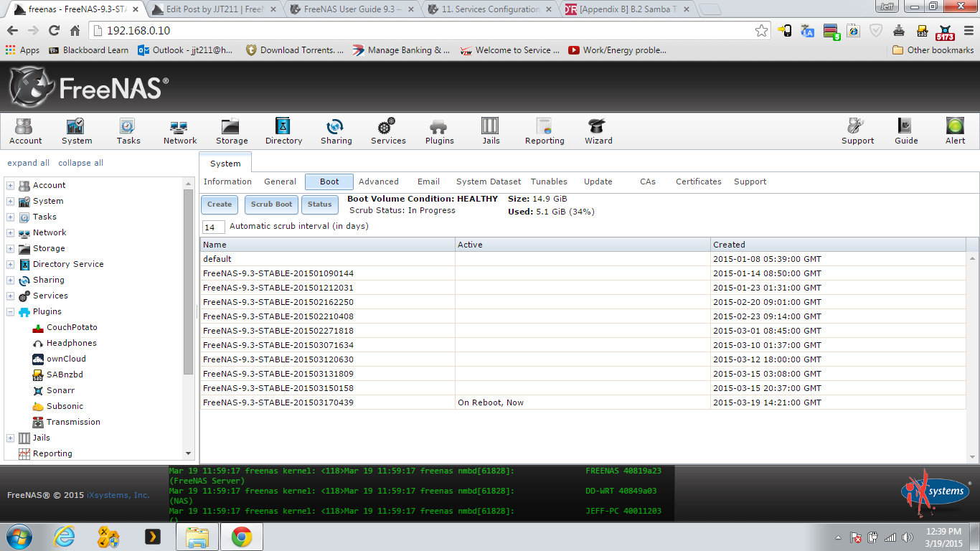The height and width of the screenshot is (551, 980).
Task: Click the FreeNAS logo
Action: [x=89, y=88]
